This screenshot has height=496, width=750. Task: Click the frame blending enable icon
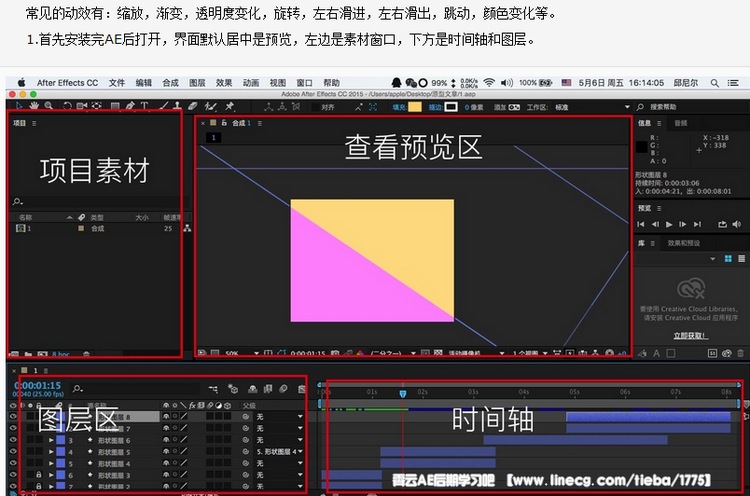268,389
